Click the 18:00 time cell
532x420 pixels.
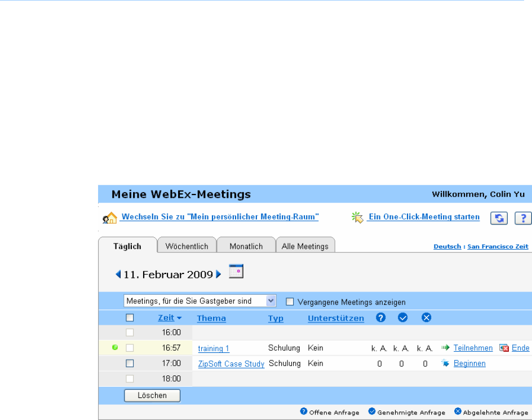click(x=171, y=379)
